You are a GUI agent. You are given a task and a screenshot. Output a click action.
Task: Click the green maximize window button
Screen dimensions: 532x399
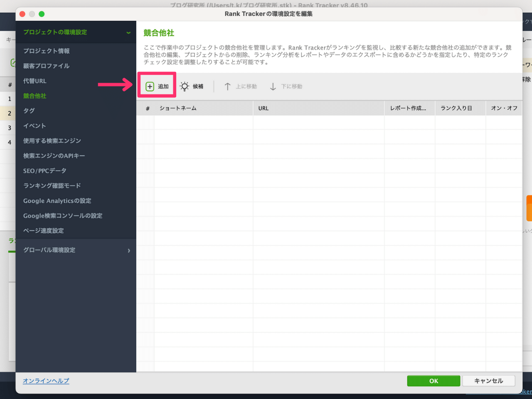[x=42, y=14]
